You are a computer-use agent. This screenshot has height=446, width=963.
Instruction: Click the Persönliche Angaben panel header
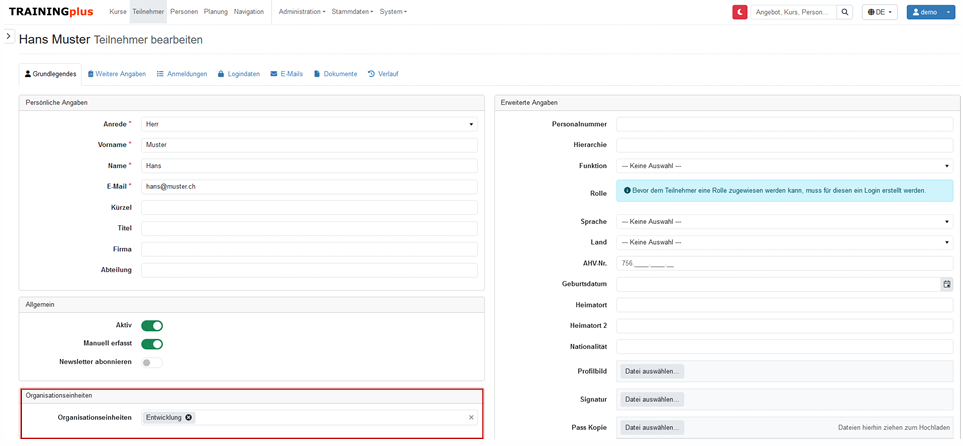click(252, 103)
